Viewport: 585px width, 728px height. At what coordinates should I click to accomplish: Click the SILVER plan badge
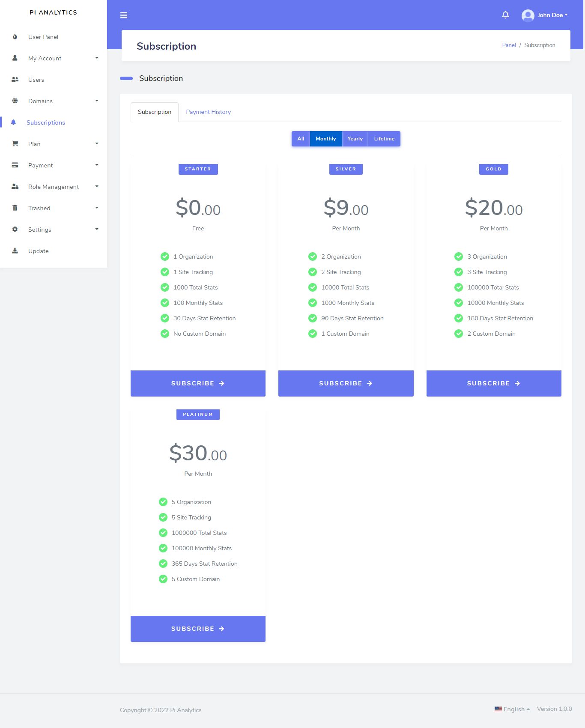346,169
